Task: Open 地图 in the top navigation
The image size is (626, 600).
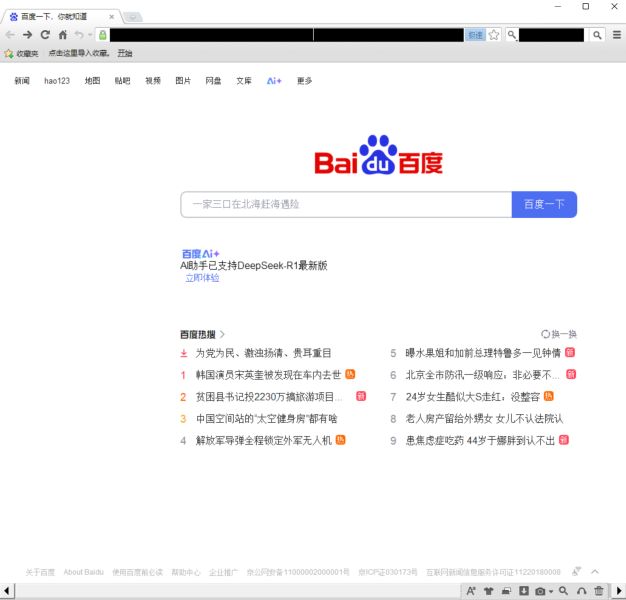Action: [x=92, y=81]
